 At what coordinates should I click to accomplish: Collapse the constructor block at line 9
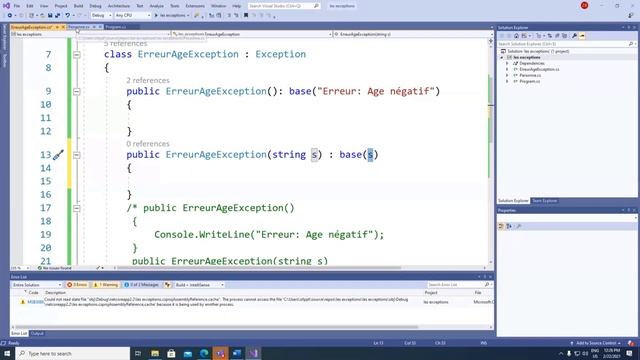(77, 91)
